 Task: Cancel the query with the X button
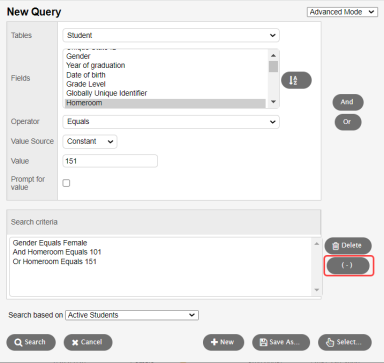coord(88,342)
